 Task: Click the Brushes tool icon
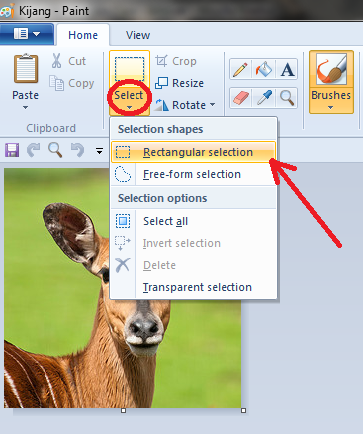click(x=331, y=70)
